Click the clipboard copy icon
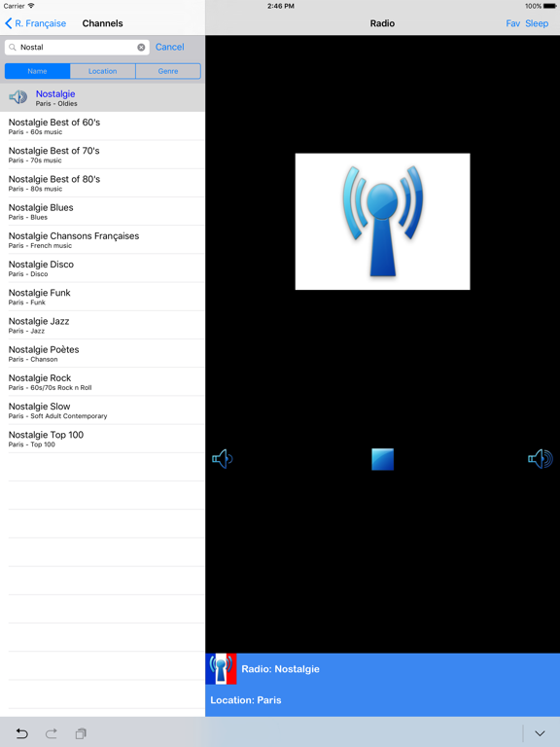 81,733
